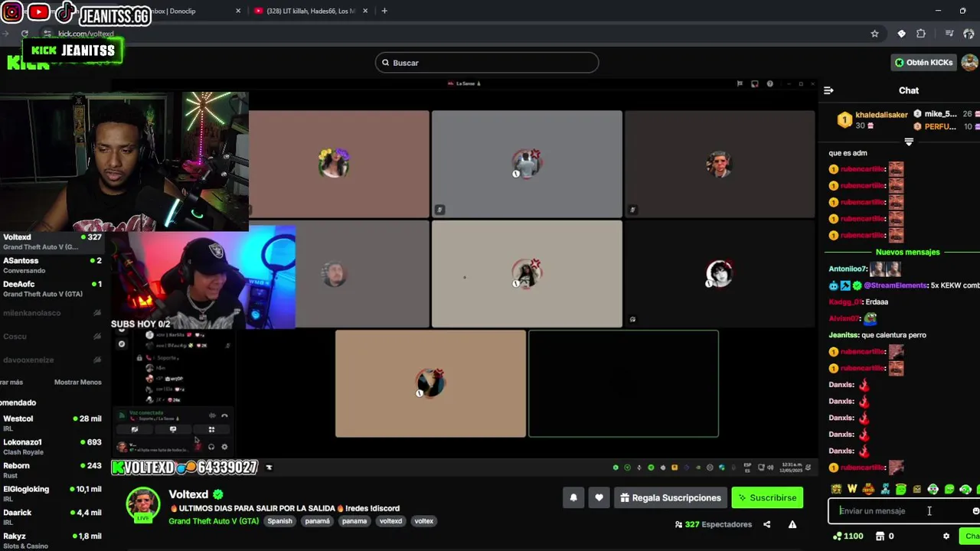Image resolution: width=980 pixels, height=551 pixels.
Task: Open Regala Suscripciones gift dialog
Action: click(670, 497)
